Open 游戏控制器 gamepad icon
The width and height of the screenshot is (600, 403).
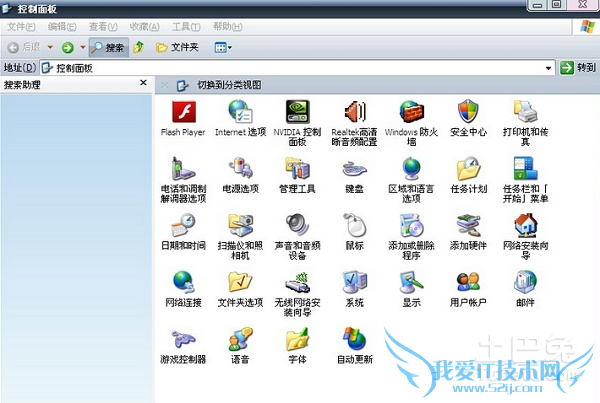[183, 346]
